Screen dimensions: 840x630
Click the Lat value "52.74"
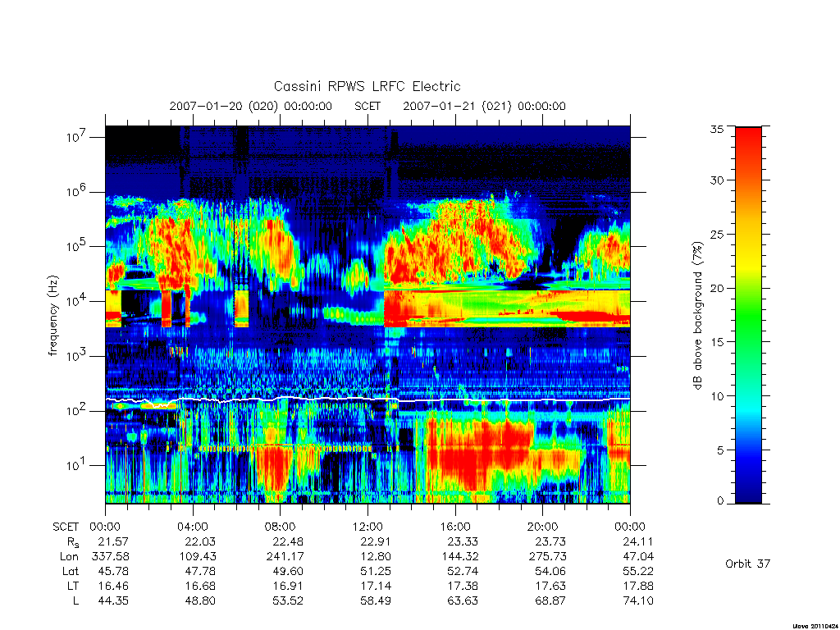pos(463,571)
